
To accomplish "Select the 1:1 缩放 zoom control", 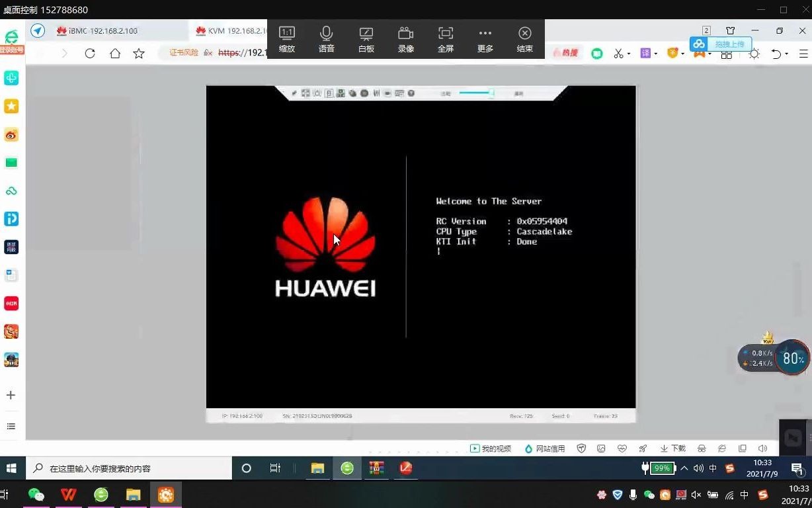I will click(287, 39).
